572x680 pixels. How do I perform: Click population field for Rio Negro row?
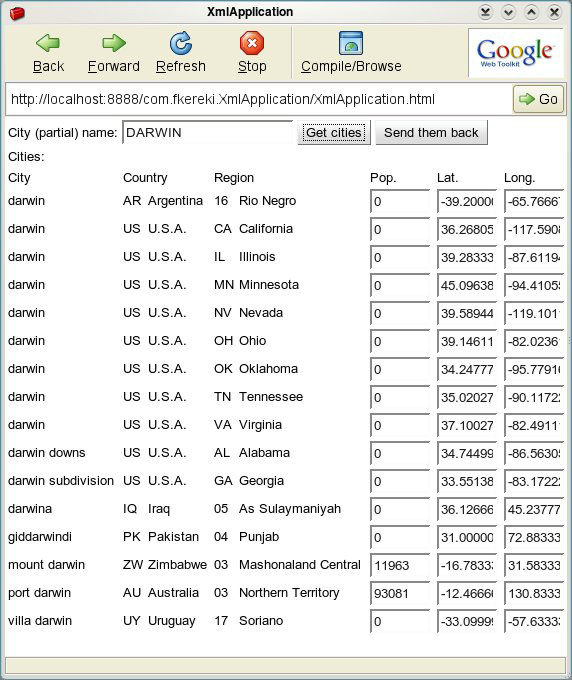400,201
